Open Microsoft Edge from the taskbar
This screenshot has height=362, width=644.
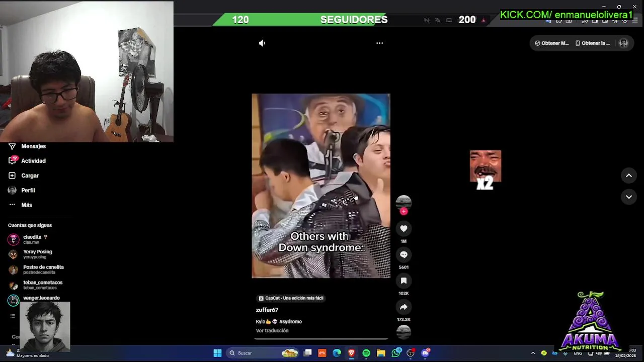[337, 353]
